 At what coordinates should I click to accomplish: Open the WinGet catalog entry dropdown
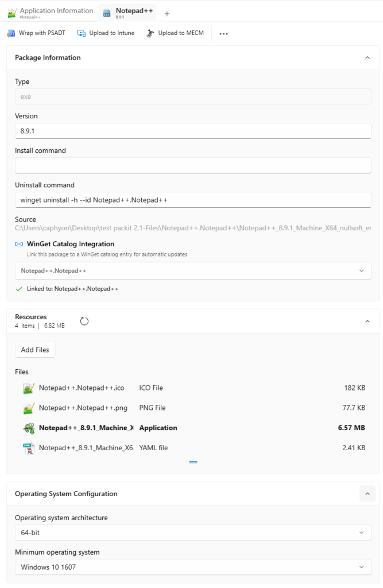click(x=193, y=270)
